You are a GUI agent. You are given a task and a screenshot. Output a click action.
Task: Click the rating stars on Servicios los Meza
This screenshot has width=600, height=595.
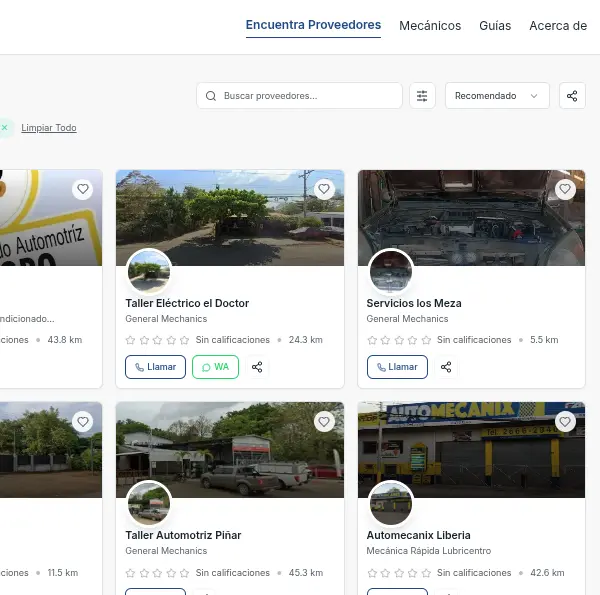click(x=399, y=340)
